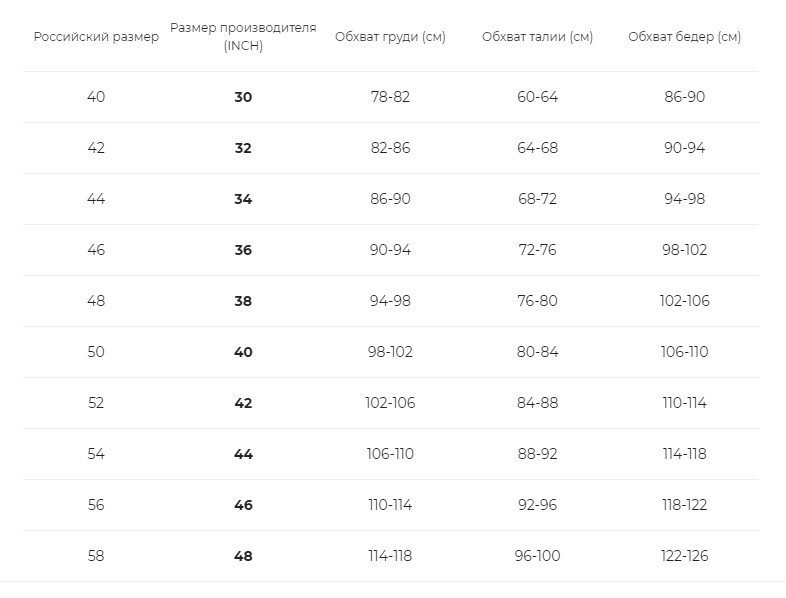The image size is (786, 598).
Task: Select Russian size 50 cell
Action: 96,352
